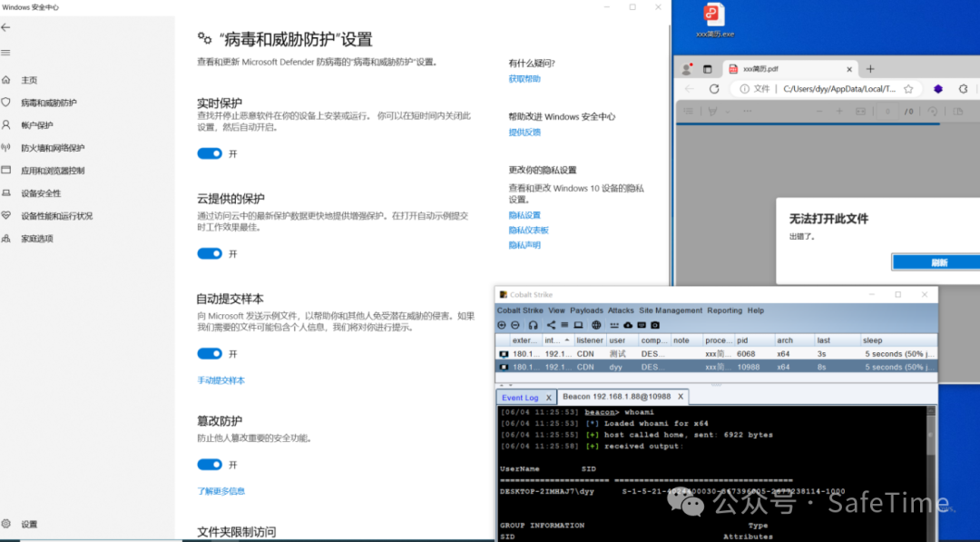Screen dimensions: 980x542
Task: Open listeners via headphones icon in Cobalt Strike
Action: click(x=534, y=325)
